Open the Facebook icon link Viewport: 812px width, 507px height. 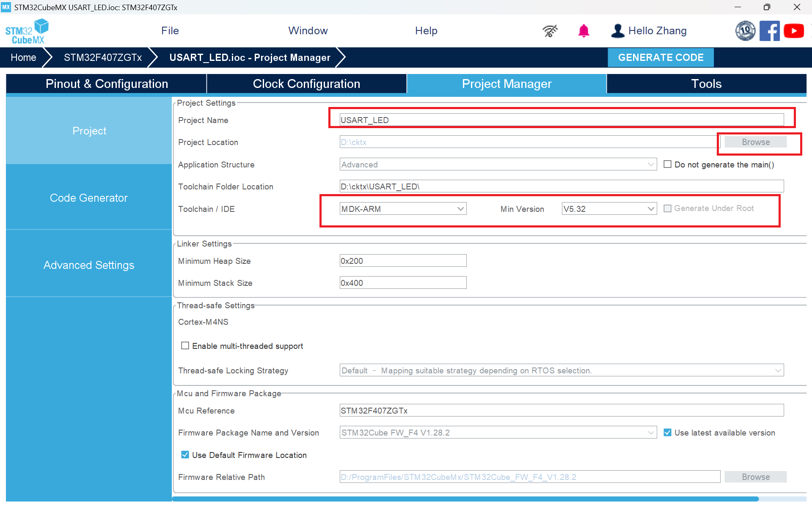(x=770, y=31)
